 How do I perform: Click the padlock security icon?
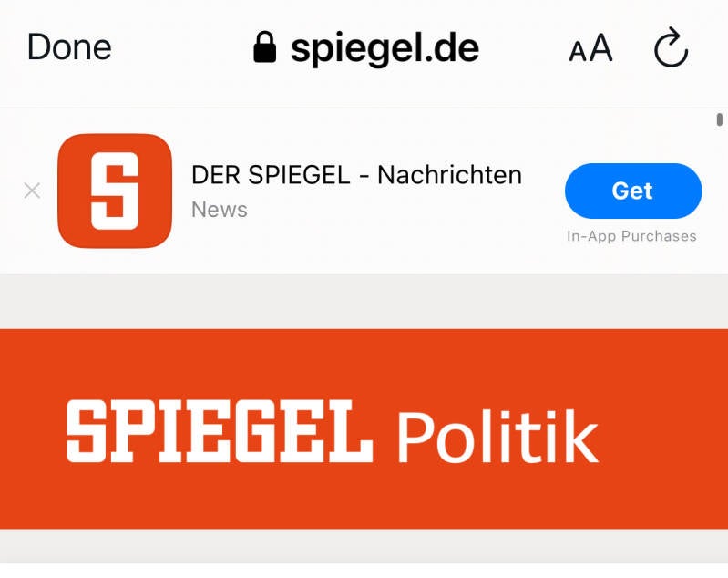click(x=264, y=48)
